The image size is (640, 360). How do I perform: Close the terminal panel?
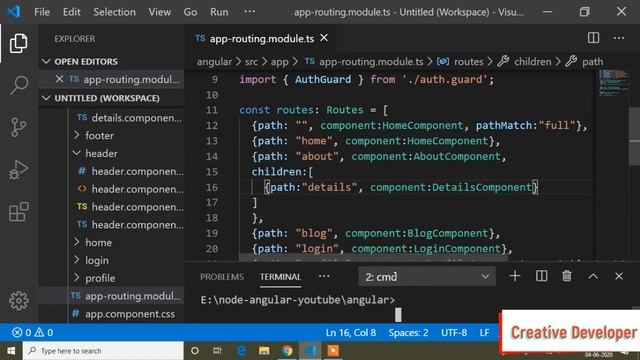click(x=619, y=276)
